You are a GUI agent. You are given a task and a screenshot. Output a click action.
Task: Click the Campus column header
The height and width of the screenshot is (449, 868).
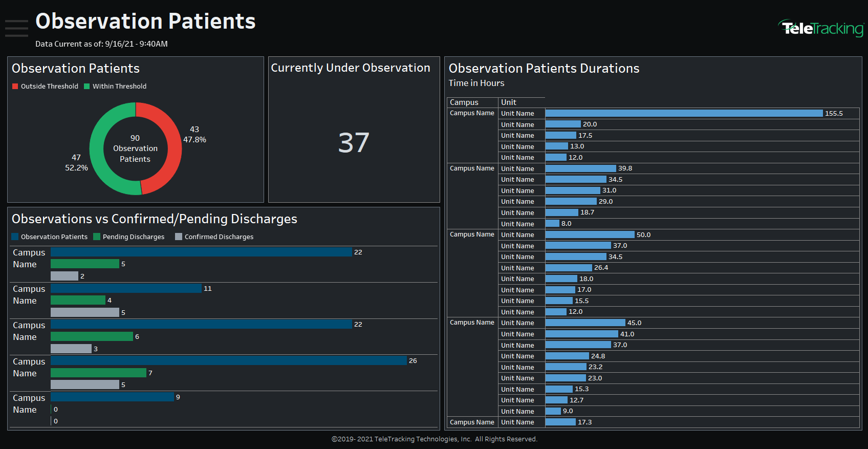click(464, 102)
